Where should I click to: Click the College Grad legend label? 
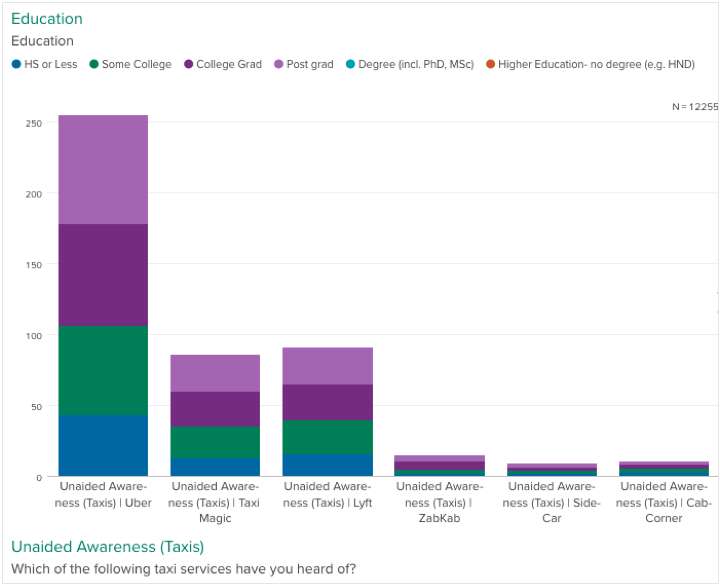229,64
